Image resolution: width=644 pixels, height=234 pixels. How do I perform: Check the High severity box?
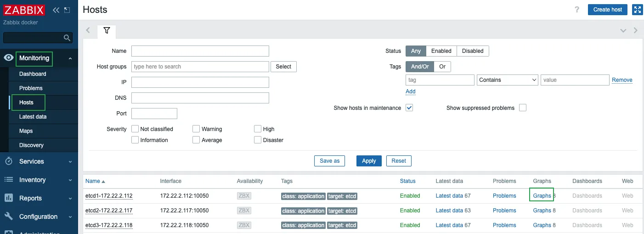[x=258, y=129]
